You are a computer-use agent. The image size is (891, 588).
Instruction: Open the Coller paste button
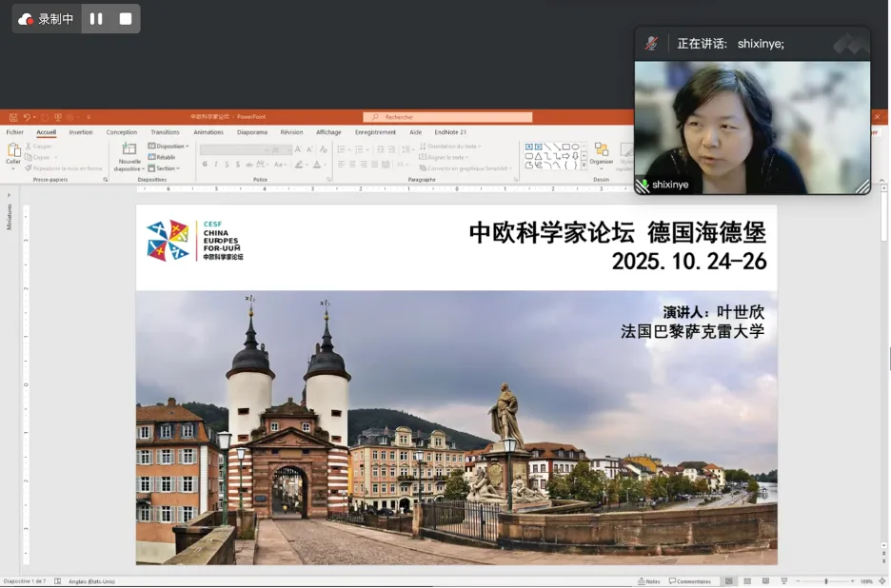13,154
